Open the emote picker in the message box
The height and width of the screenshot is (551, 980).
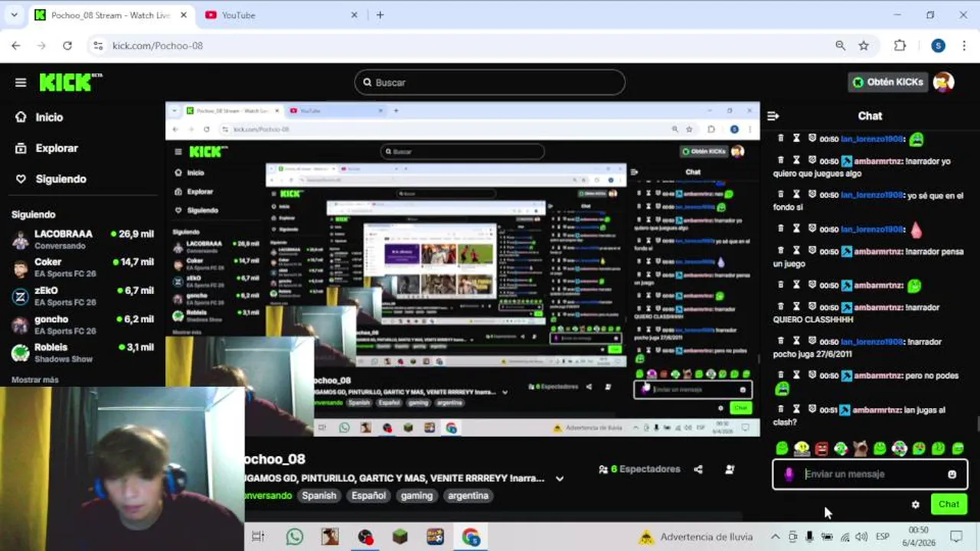pyautogui.click(x=952, y=474)
